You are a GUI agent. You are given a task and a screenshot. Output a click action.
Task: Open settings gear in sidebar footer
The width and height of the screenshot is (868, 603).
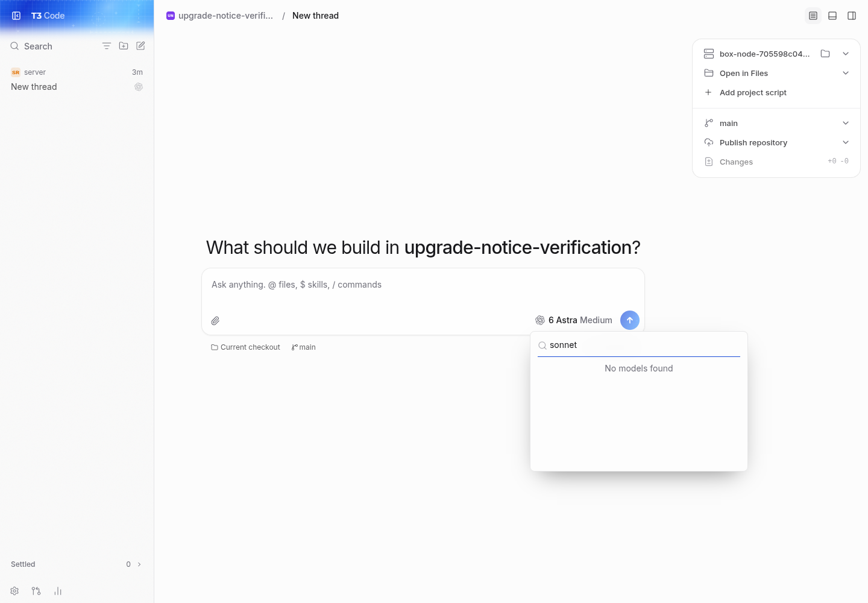click(x=14, y=591)
